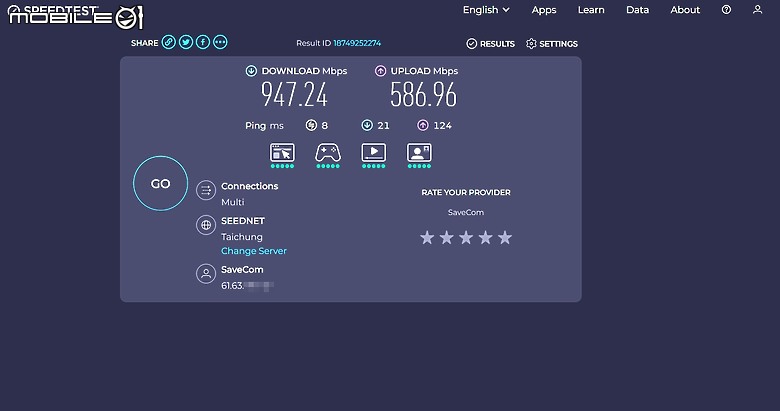Image resolution: width=780 pixels, height=411 pixels.
Task: Click the 947.24 download speed value
Action: point(294,95)
